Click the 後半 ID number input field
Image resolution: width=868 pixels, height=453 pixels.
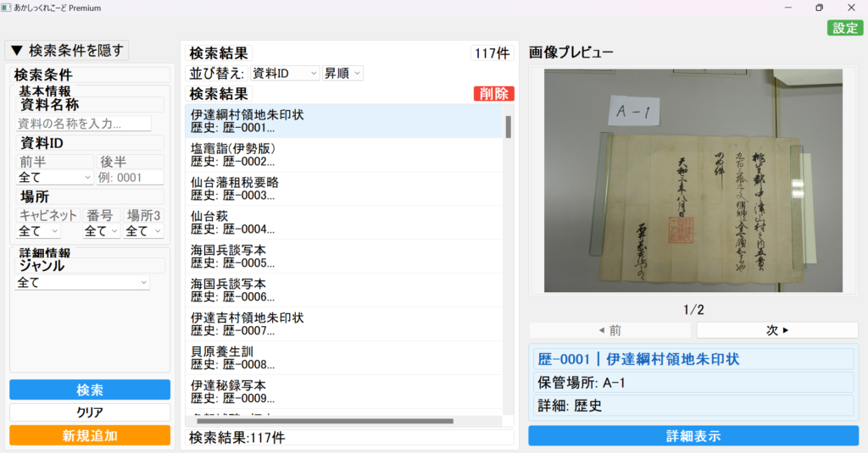tap(130, 178)
